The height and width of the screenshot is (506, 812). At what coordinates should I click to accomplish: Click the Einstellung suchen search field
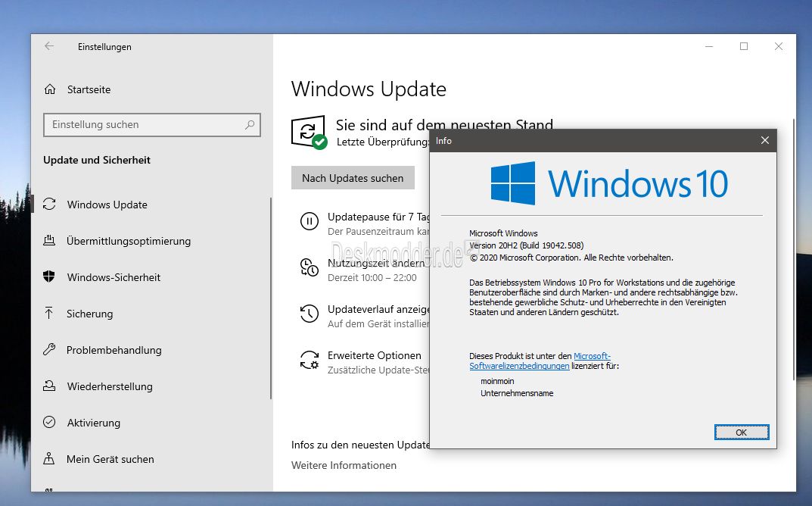[152, 125]
